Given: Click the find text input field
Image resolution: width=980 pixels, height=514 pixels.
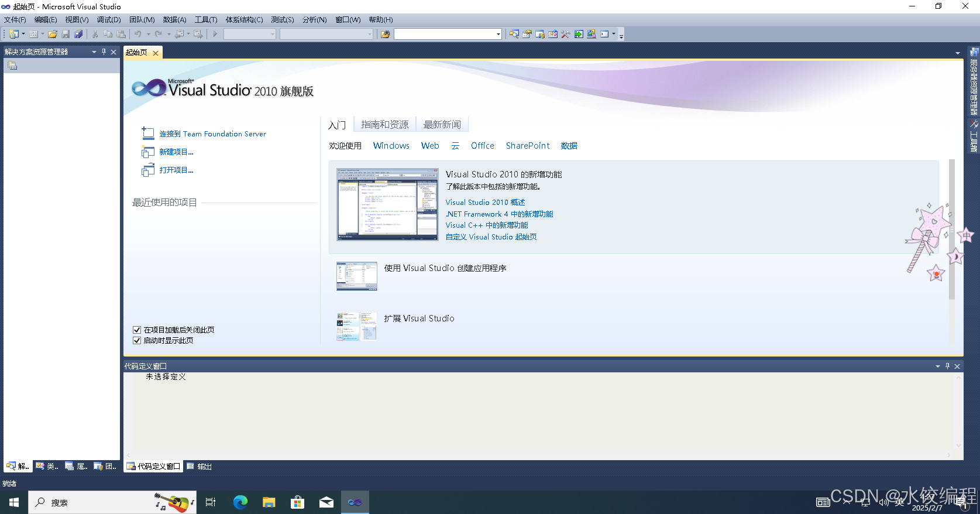Looking at the screenshot, I should coord(445,34).
